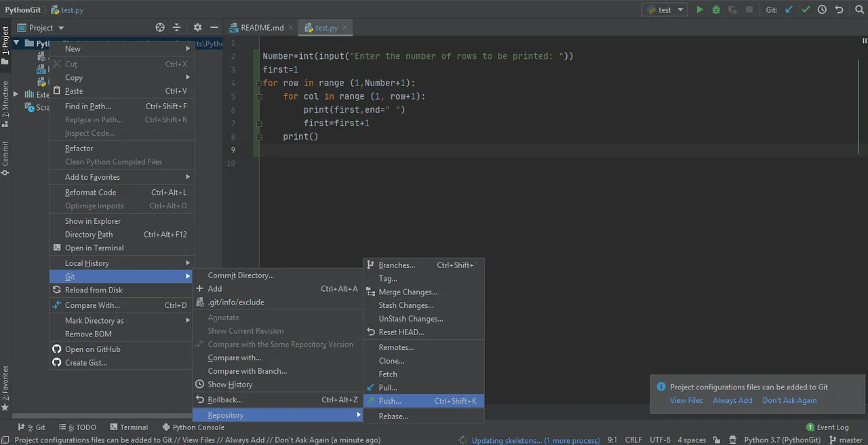Choose Push... in Repository submenu
868x445 pixels.
(x=424, y=401)
